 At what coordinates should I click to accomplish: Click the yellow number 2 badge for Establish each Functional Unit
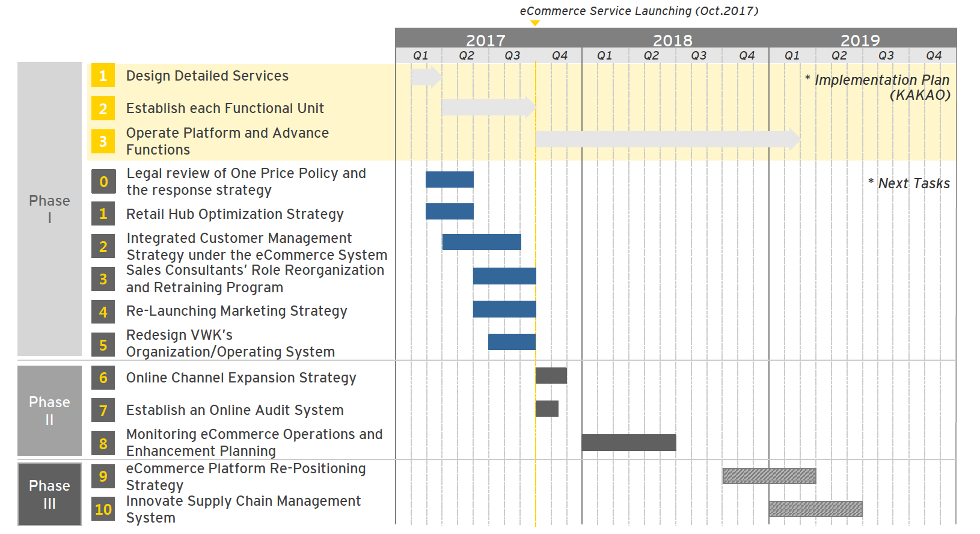pos(103,109)
